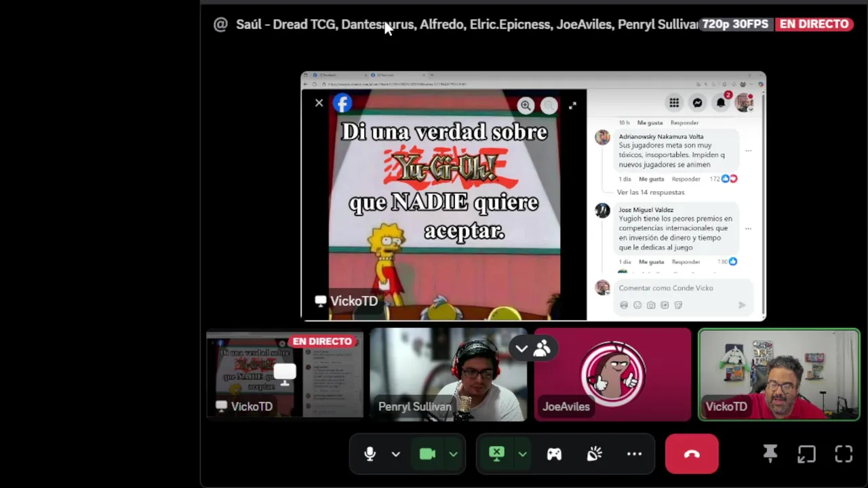Turn off the green camera button

click(427, 454)
